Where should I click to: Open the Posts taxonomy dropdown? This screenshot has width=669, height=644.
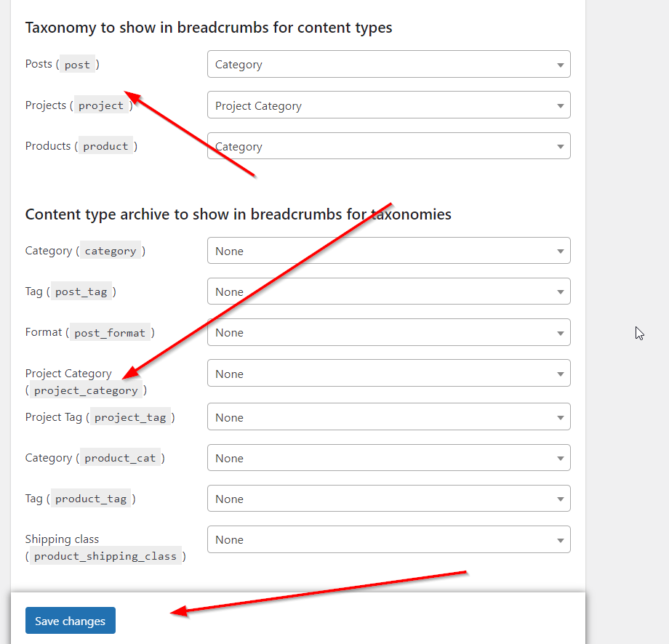[x=388, y=64]
